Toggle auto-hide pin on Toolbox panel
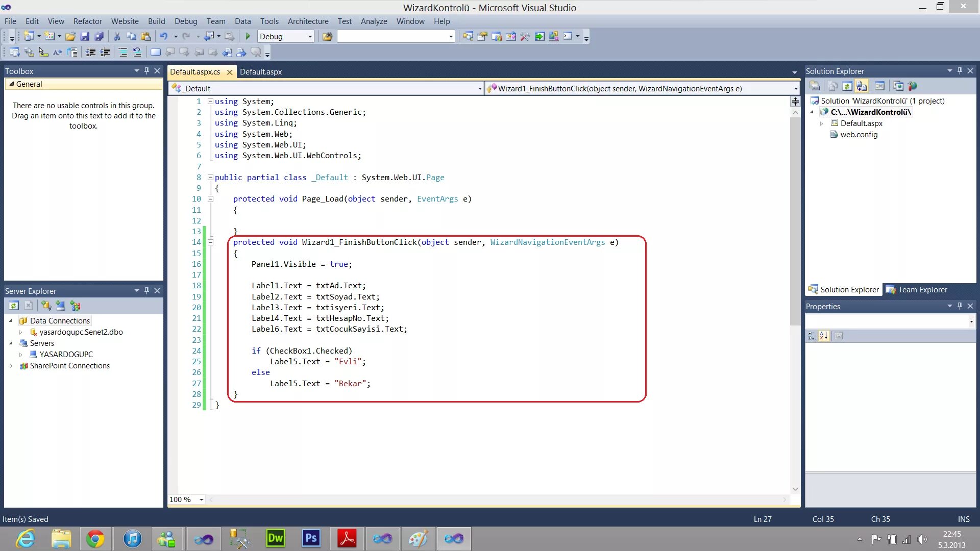 (146, 71)
